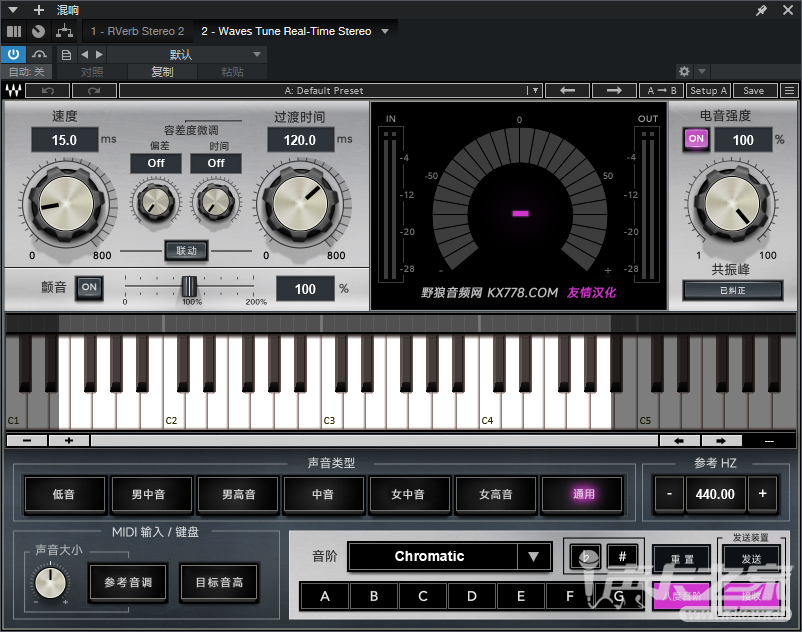Open the window menu triangle beside 混响
The image size is (802, 632).
13,10
